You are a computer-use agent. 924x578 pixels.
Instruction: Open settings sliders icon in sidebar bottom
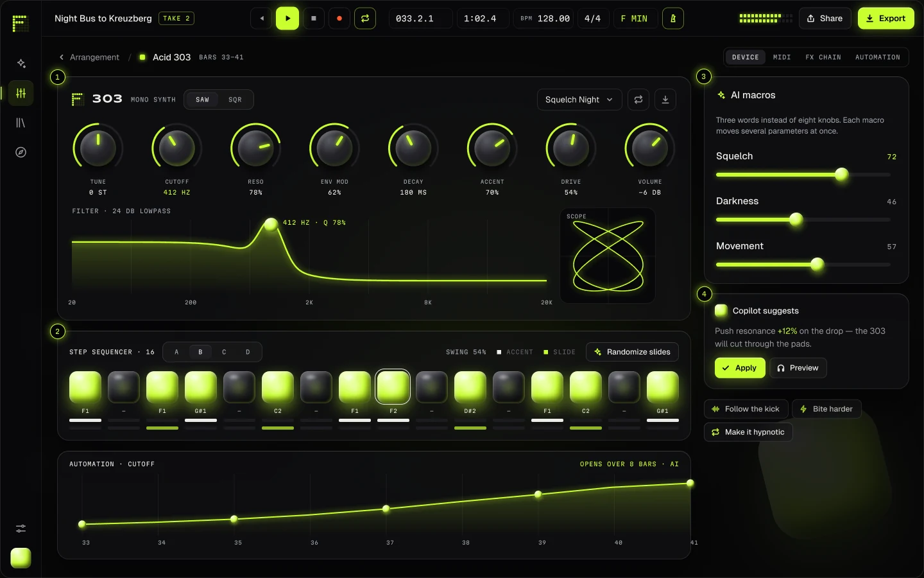[21, 529]
